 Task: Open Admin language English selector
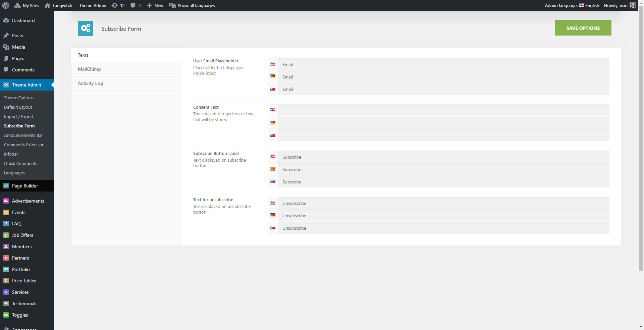click(572, 5)
